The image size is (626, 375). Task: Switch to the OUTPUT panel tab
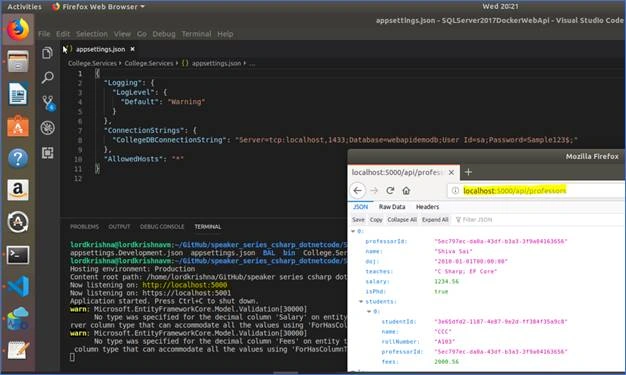(x=119, y=226)
